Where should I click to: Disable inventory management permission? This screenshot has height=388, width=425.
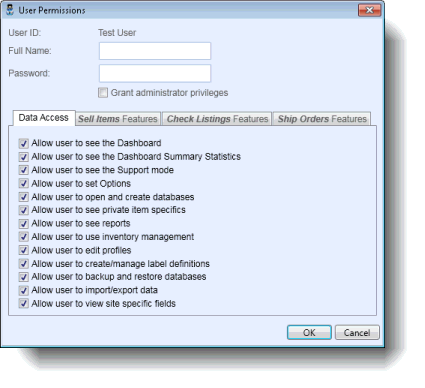click(23, 237)
